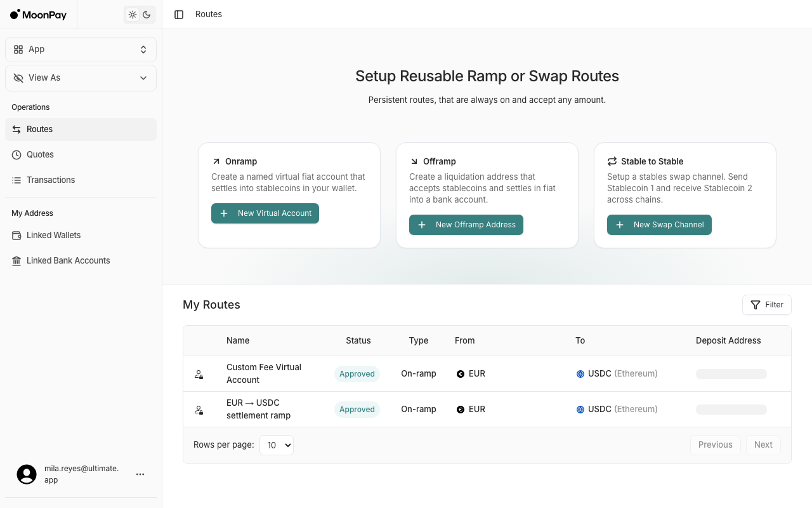
Task: Click the Stable to Stable swap icon
Action: [612, 162]
